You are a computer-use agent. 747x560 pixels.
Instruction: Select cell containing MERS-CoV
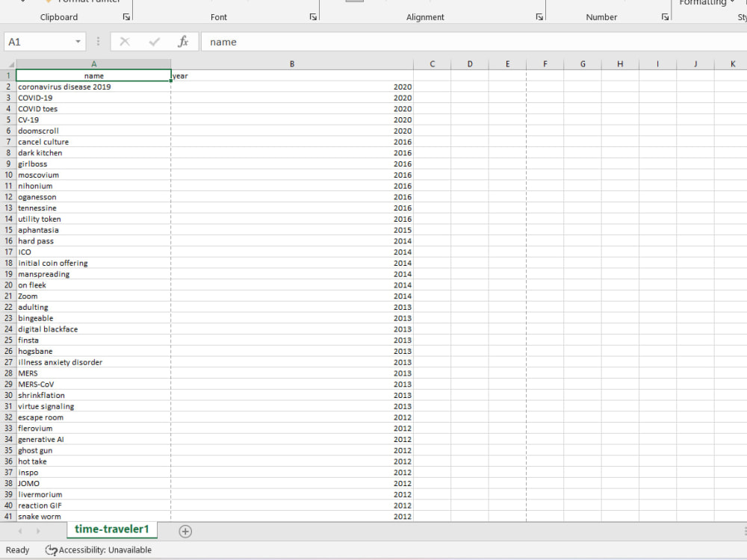tap(94, 385)
